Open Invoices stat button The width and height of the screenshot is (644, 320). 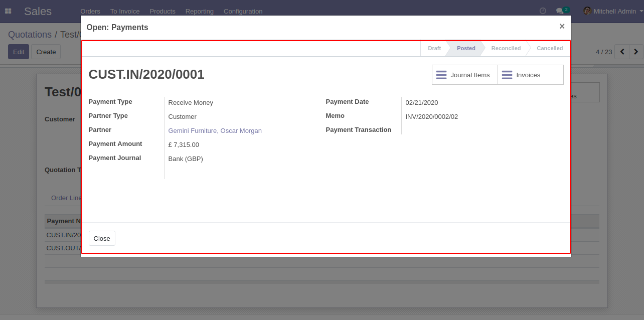[x=531, y=75]
